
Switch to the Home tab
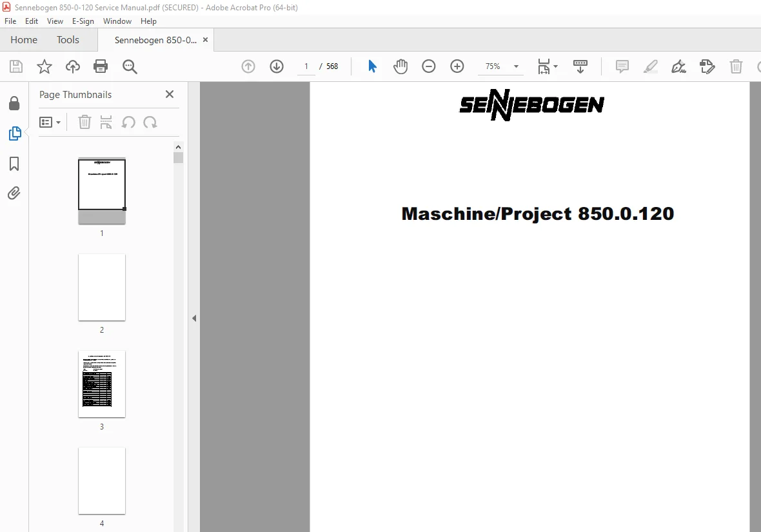(x=24, y=40)
